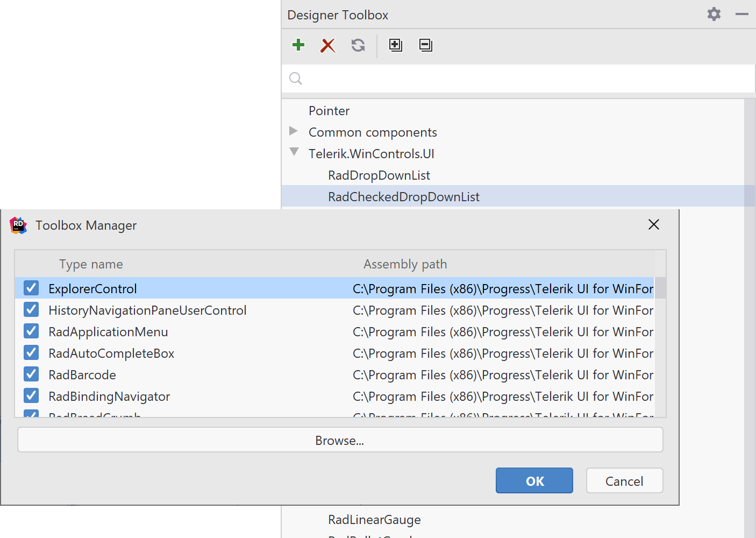This screenshot has height=538, width=756.
Task: Uncheck the ExplorerControl checkbox
Action: (x=31, y=288)
